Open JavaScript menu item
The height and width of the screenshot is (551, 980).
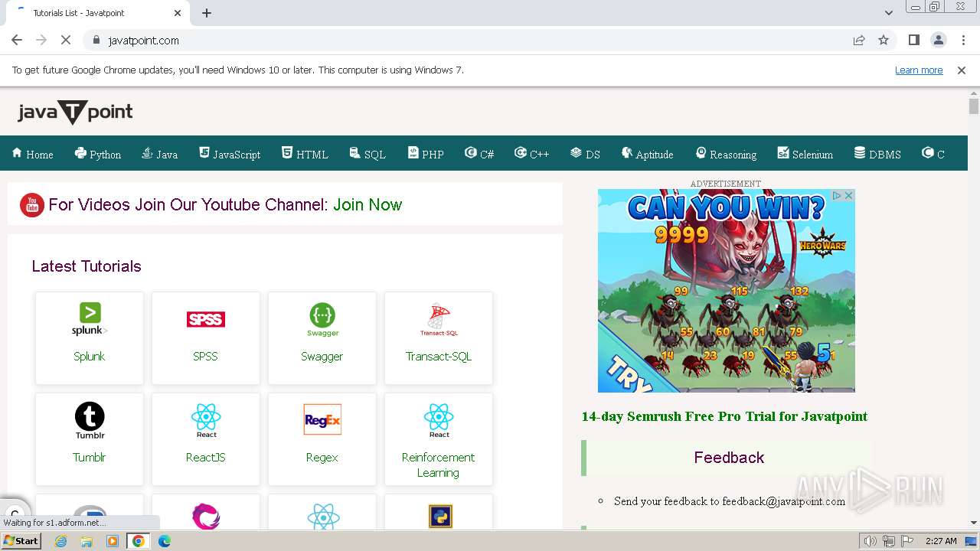click(x=229, y=154)
